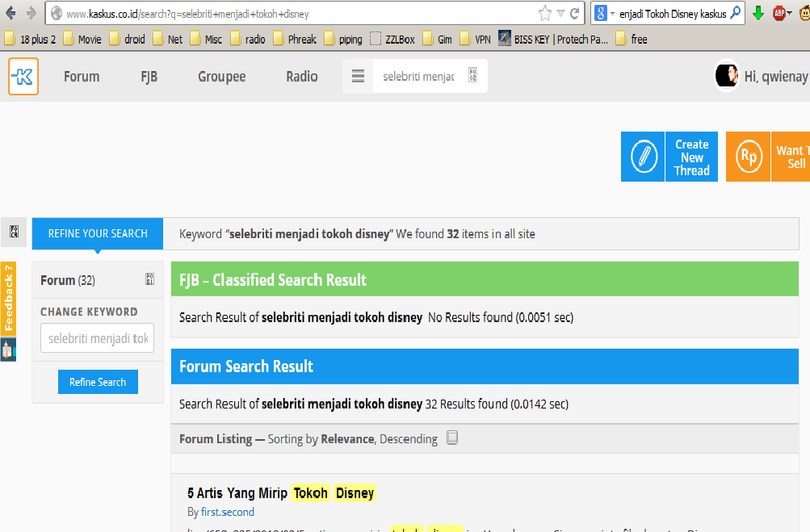The image size is (810, 532).
Task: Open the Radio navigation tab
Action: coord(302,77)
